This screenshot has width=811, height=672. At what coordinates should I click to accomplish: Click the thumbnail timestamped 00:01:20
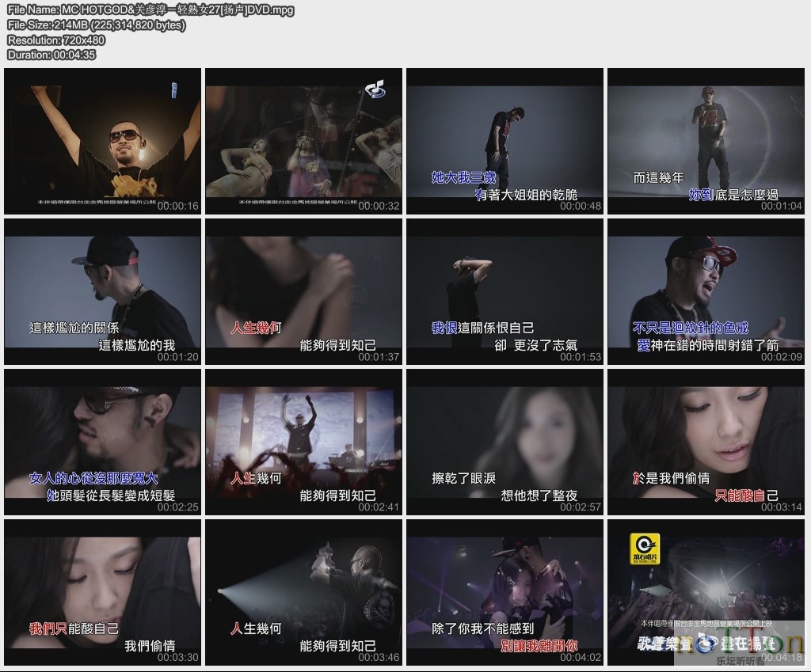point(102,291)
